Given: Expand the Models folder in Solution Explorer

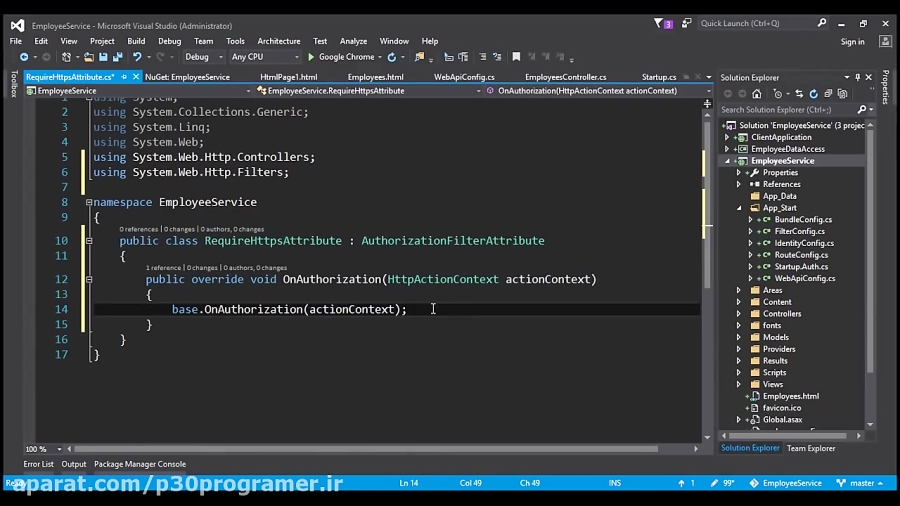Looking at the screenshot, I should (739, 337).
